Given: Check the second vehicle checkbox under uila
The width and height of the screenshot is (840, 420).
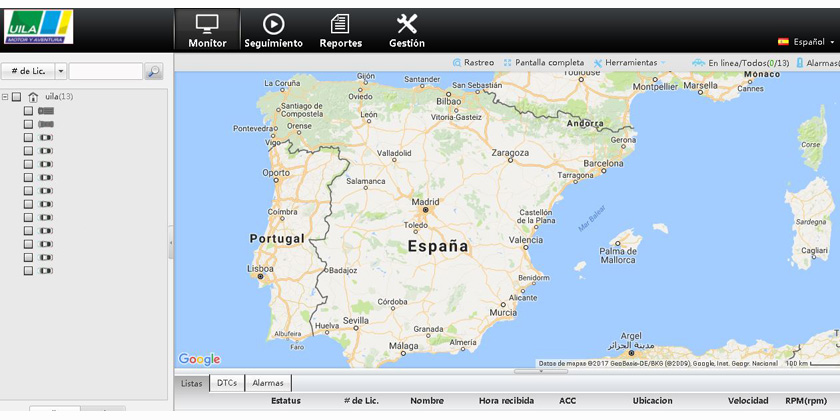Looking at the screenshot, I should [28, 124].
